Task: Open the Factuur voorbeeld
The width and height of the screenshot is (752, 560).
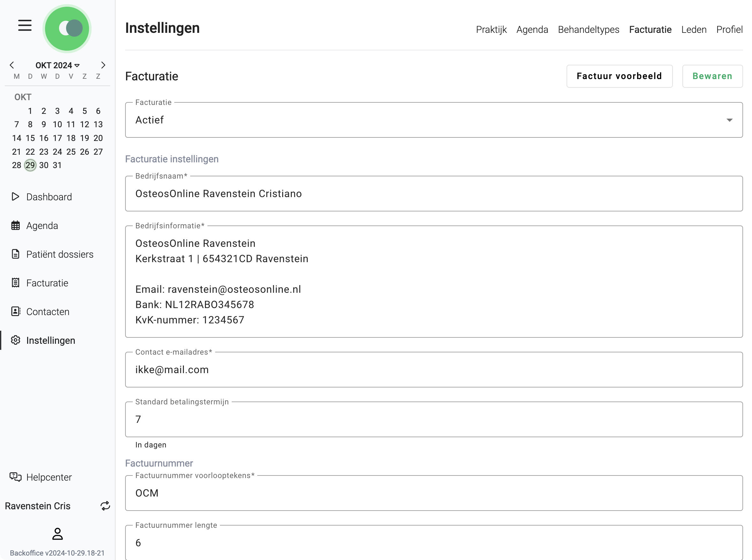Action: (619, 76)
